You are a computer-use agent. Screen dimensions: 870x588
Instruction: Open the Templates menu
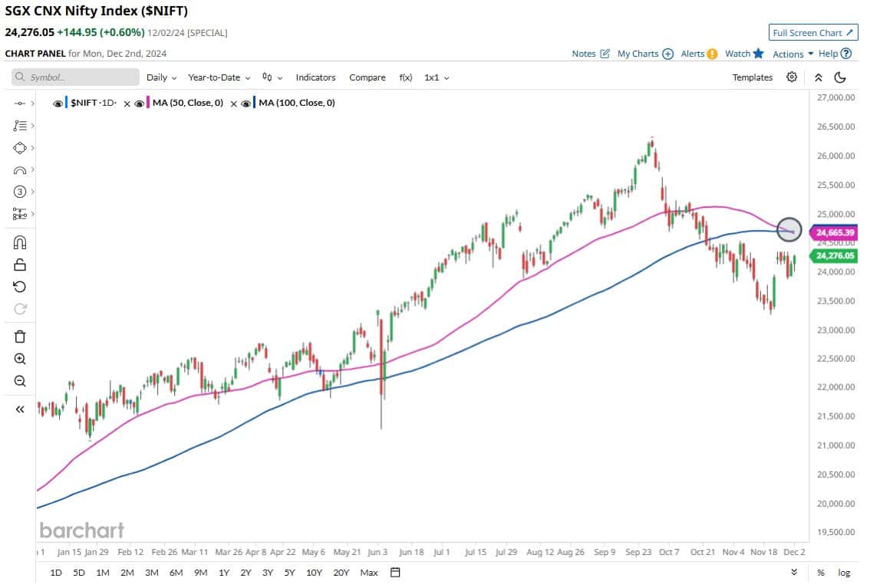tap(753, 77)
